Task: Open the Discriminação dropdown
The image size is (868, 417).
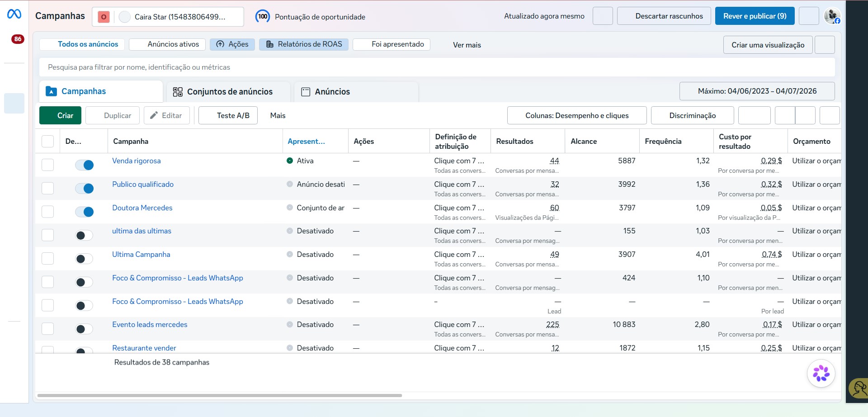Action: click(x=692, y=115)
